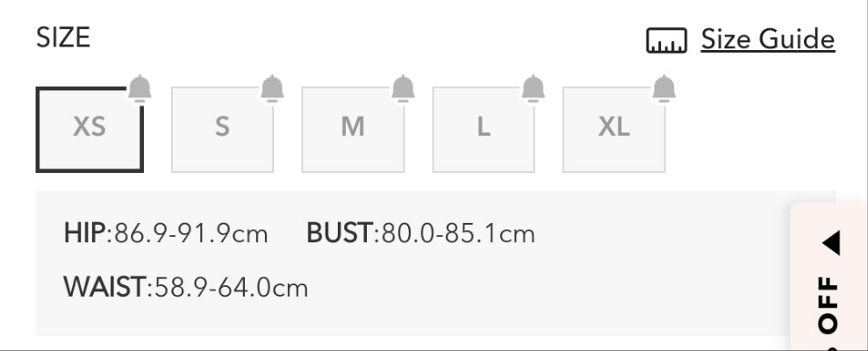
Task: Click the bust range 80.0-85.1cm
Action: pos(456,234)
